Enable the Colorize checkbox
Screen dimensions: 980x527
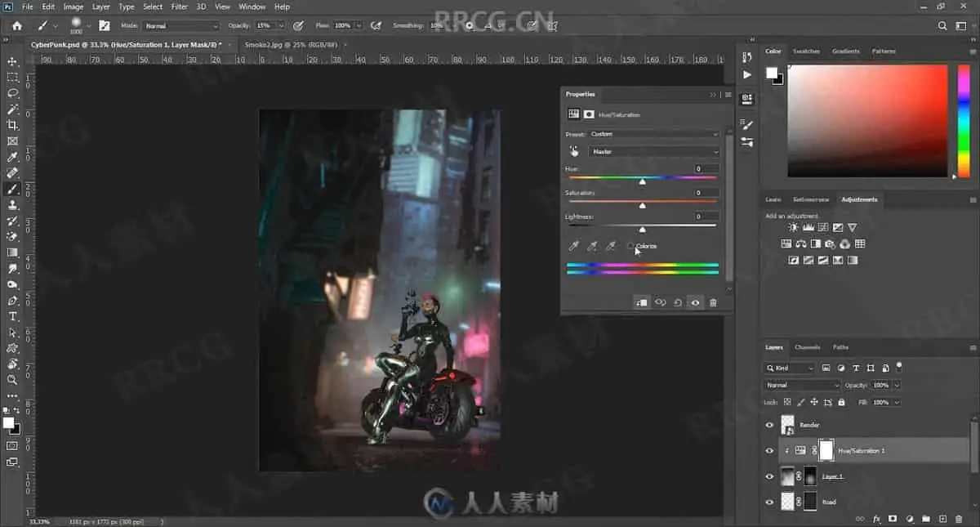630,246
